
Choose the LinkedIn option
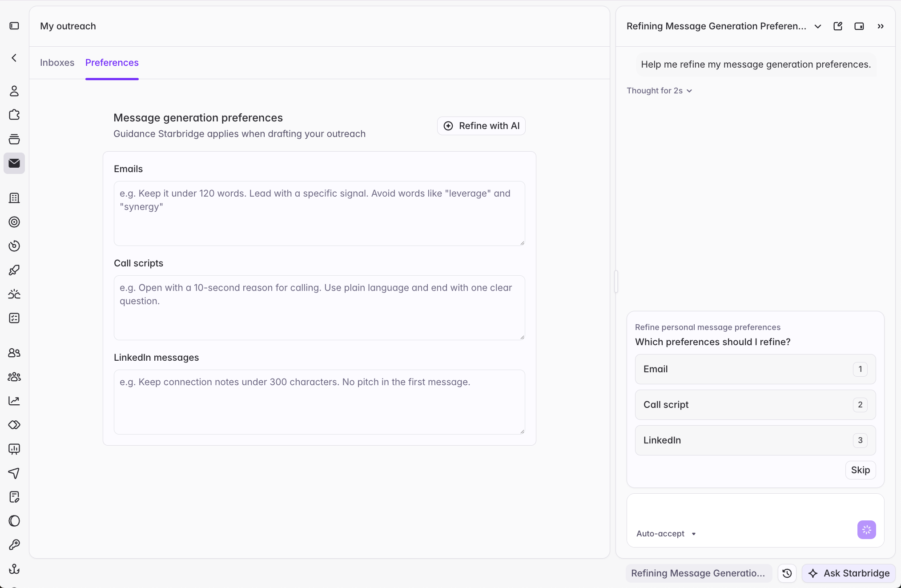tap(755, 440)
